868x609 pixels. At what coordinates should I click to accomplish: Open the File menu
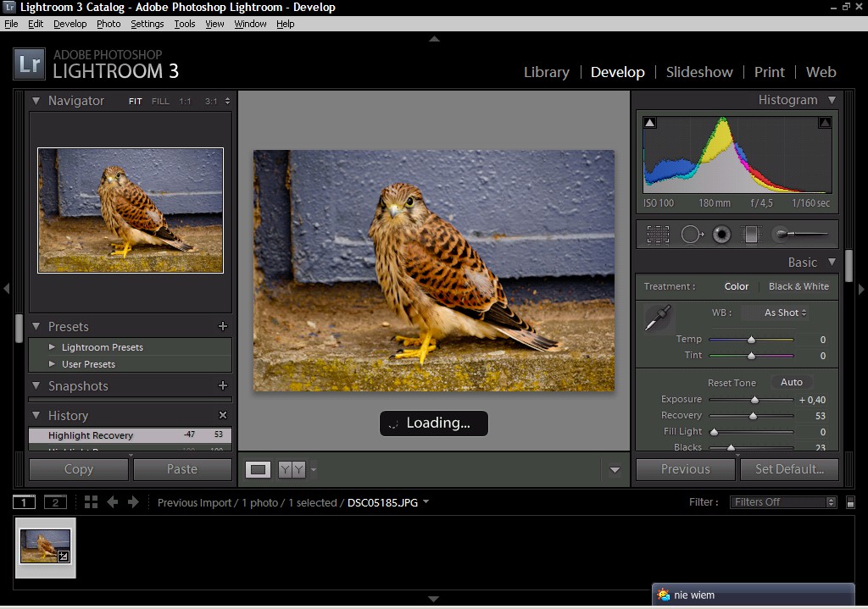[x=11, y=24]
